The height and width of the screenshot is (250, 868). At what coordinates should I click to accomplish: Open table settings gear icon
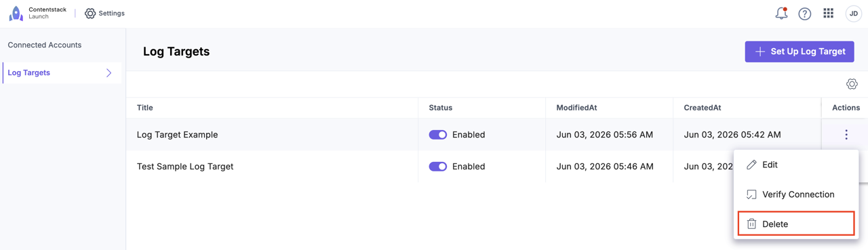coord(852,84)
